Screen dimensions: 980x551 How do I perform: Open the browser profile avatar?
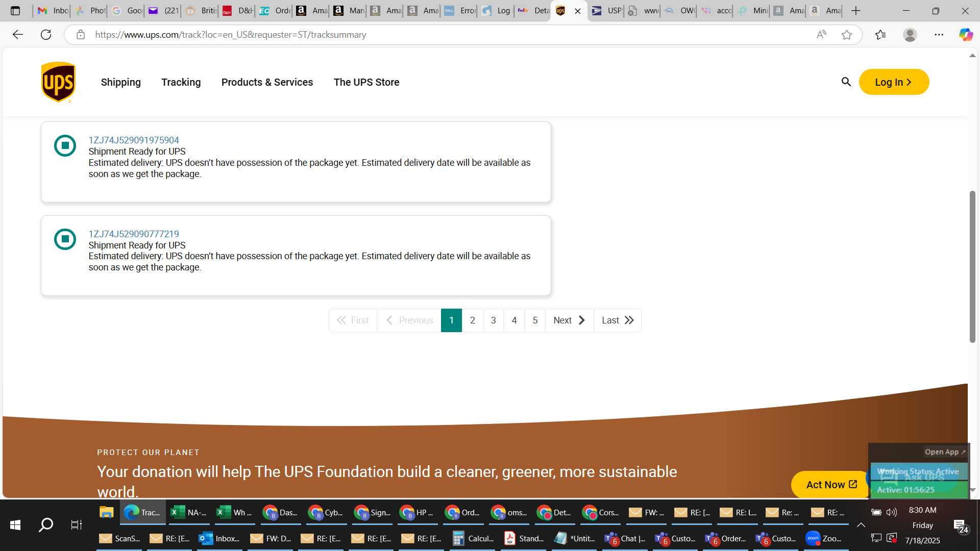point(910,35)
